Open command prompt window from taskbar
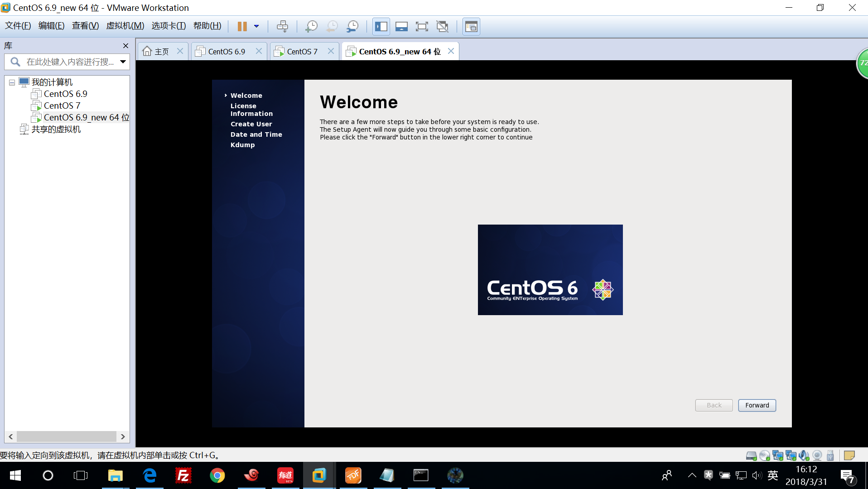 [x=421, y=475]
